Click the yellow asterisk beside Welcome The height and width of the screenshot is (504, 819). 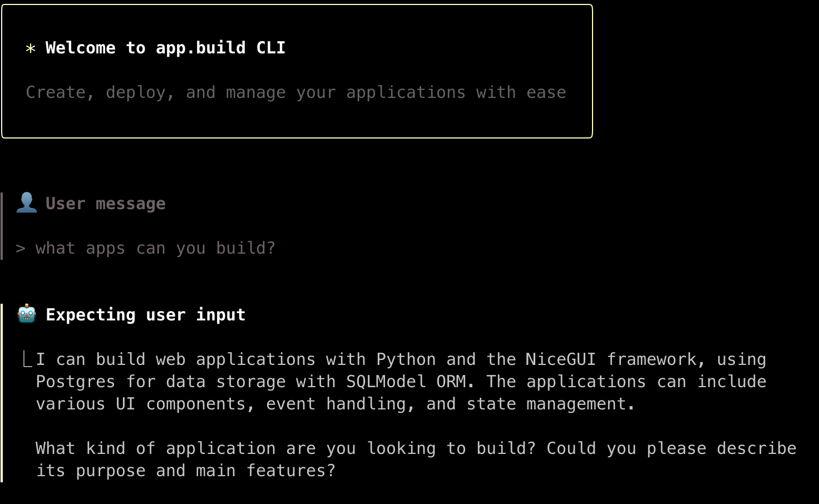pyautogui.click(x=31, y=48)
